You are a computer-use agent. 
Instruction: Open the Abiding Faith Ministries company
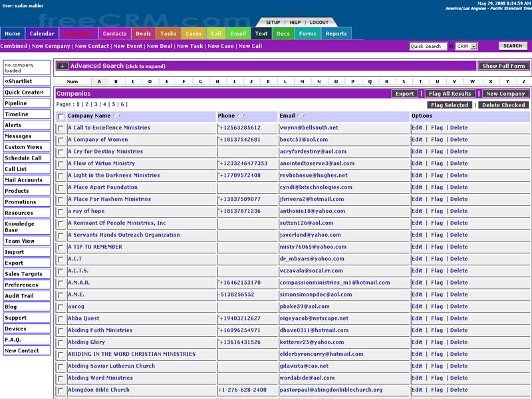100,330
